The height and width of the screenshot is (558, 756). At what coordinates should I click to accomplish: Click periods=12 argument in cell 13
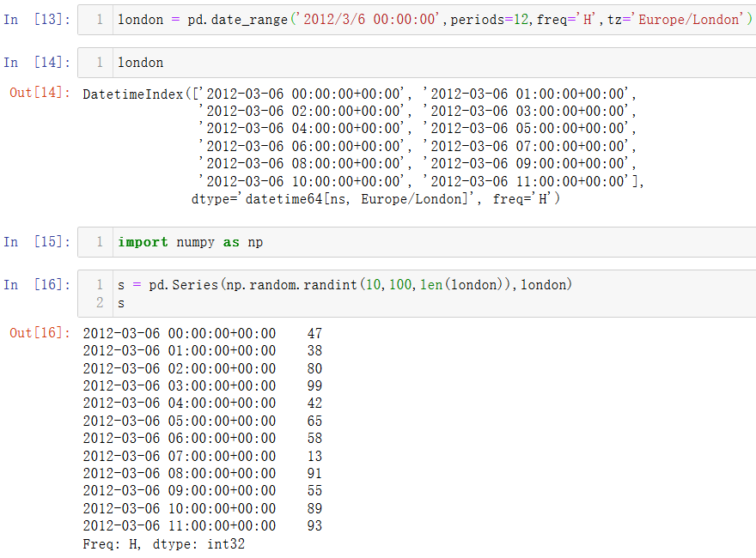pyautogui.click(x=490, y=19)
